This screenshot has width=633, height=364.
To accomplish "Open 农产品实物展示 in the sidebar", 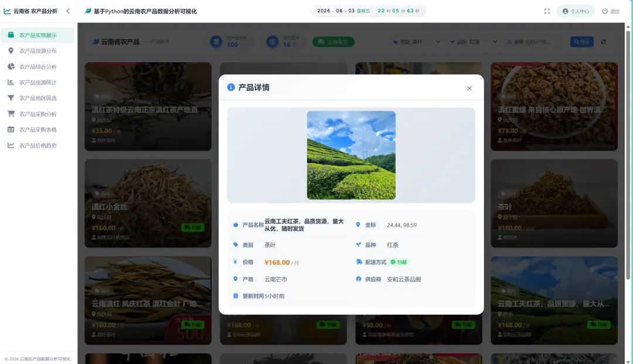I will (x=38, y=35).
